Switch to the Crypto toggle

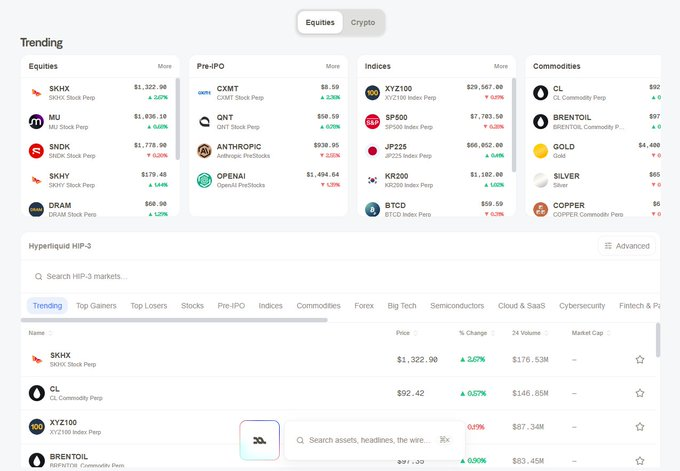click(x=363, y=23)
